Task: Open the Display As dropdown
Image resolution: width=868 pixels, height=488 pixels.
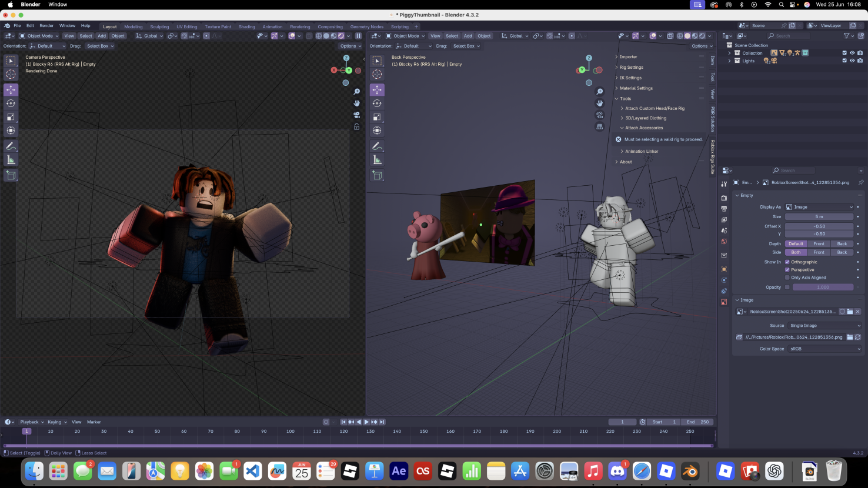Action: click(x=819, y=207)
